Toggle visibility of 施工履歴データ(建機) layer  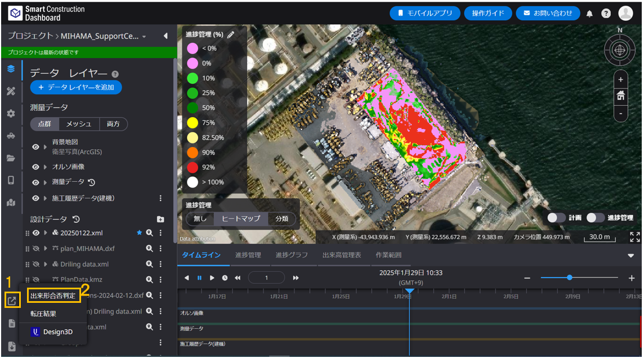click(35, 198)
